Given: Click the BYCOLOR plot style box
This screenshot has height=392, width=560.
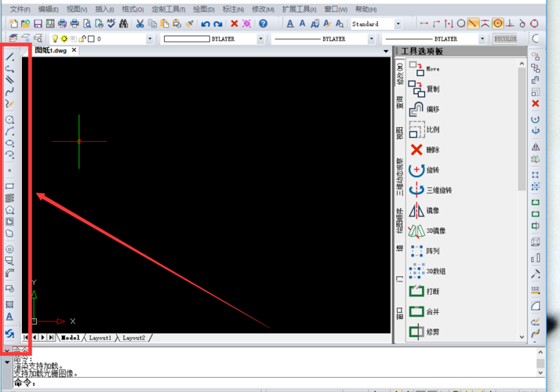Looking at the screenshot, I should pyautogui.click(x=505, y=38).
